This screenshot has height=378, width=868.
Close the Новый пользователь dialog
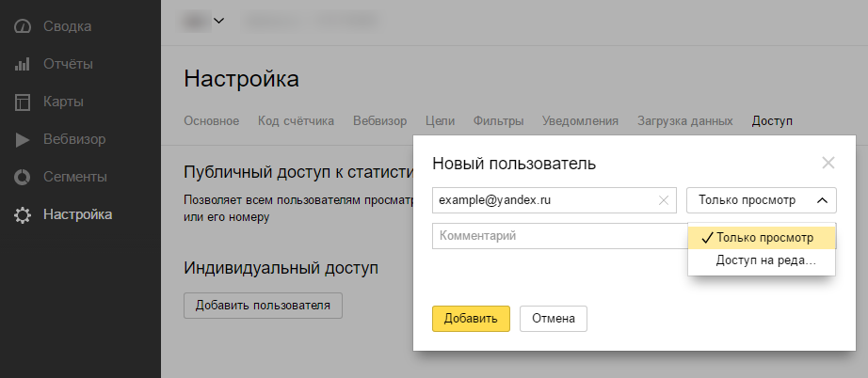(x=828, y=163)
